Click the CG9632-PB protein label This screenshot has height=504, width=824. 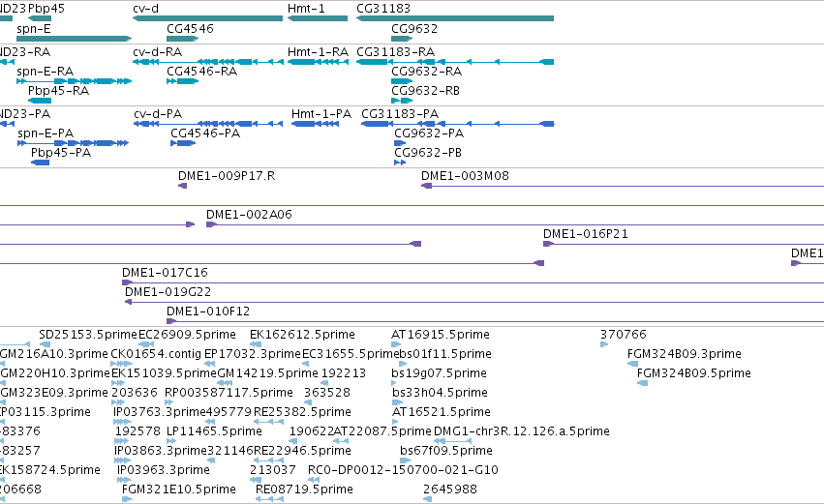(428, 153)
